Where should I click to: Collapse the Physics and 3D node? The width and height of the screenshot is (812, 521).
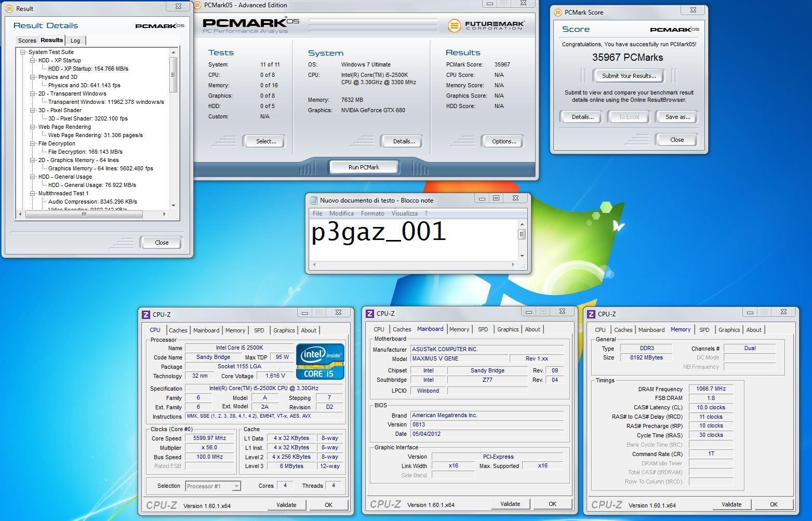33,77
